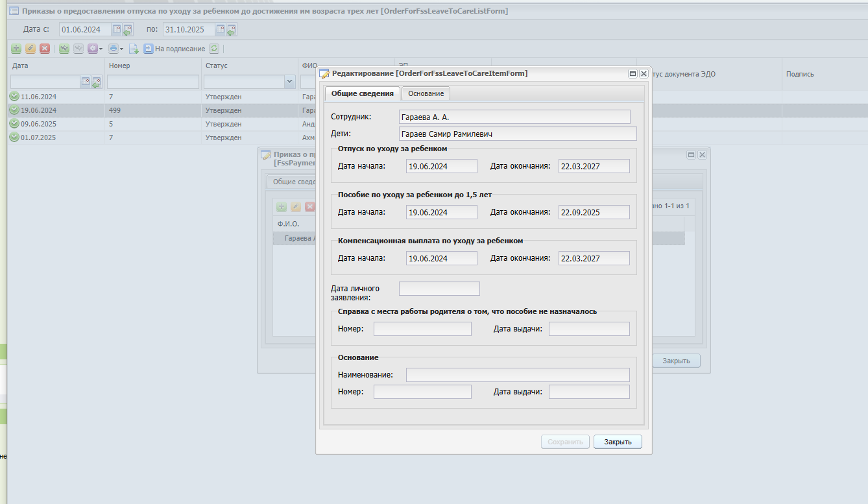Click status icon of the 09.06.2025 row

tap(14, 124)
